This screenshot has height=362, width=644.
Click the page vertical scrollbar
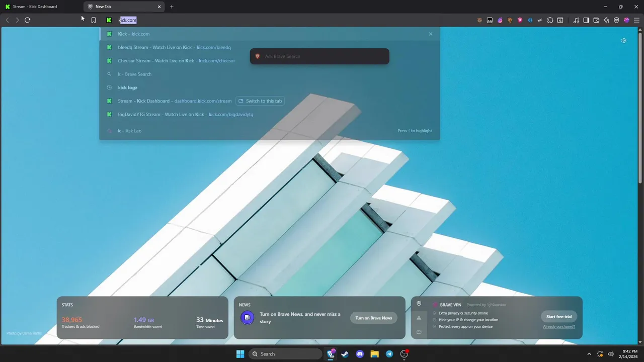tap(641, 108)
